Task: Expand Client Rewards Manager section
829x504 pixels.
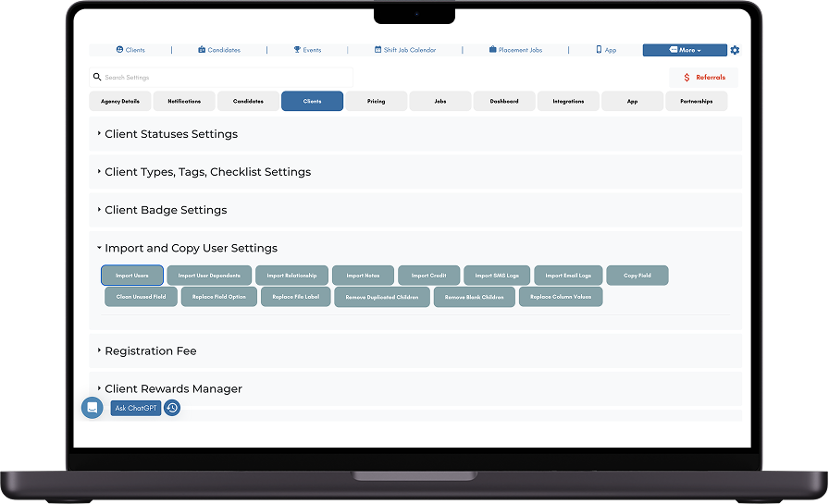Action: [415, 389]
